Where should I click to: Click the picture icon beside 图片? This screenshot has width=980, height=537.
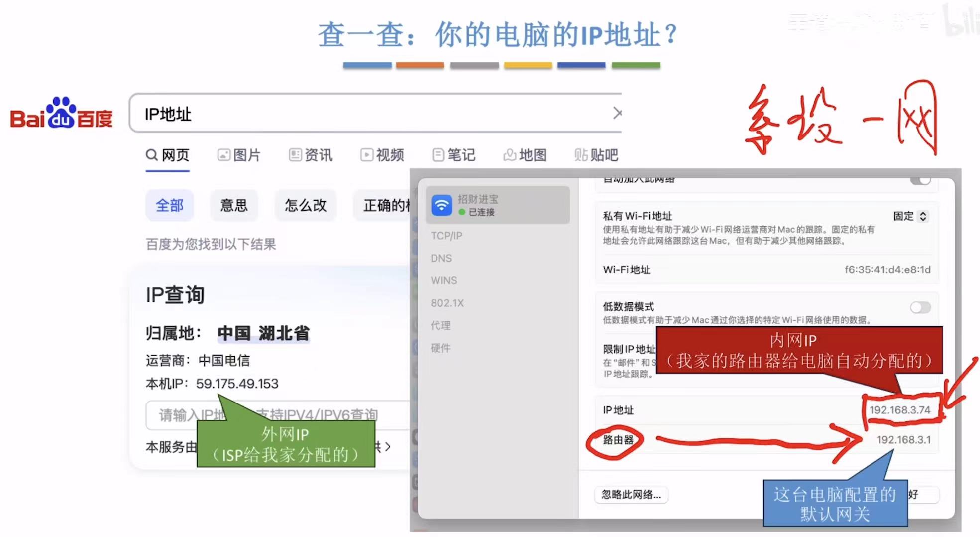pyautogui.click(x=223, y=155)
